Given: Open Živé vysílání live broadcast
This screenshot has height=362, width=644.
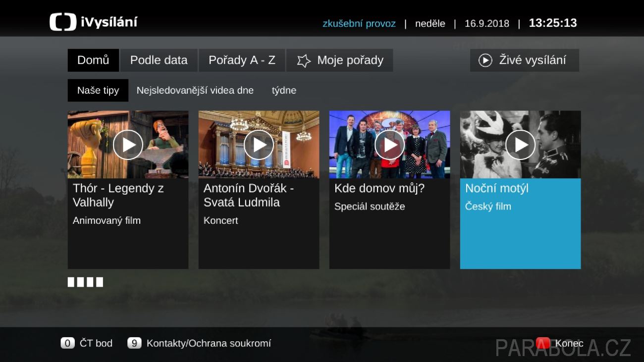Looking at the screenshot, I should coord(524,60).
